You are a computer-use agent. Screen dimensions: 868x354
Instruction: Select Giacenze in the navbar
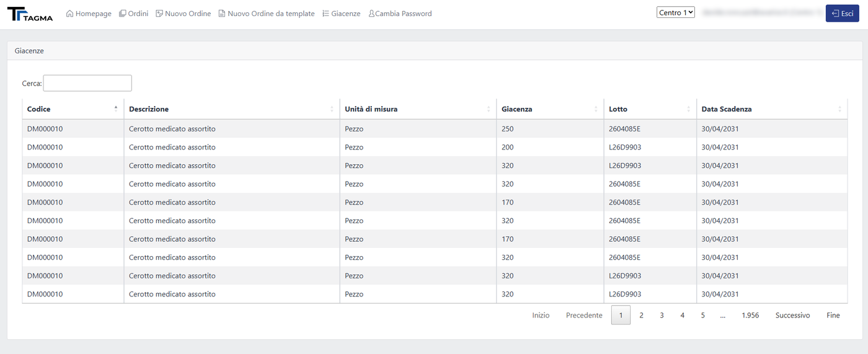pos(342,14)
